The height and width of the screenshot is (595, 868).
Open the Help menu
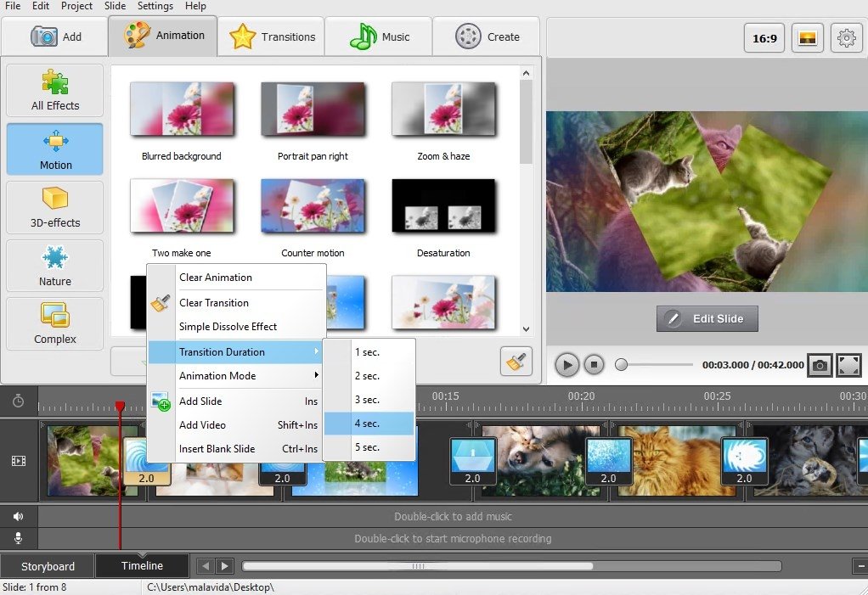[x=195, y=6]
